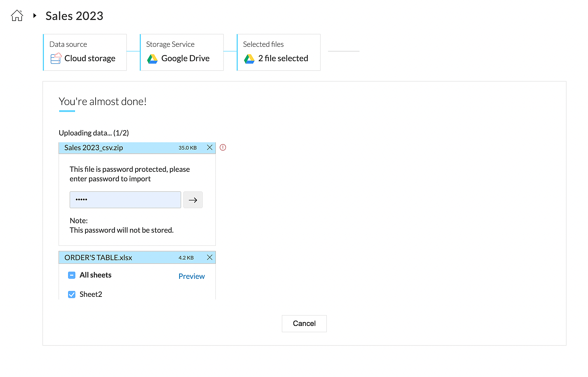Open the Preview link for sheets

(x=192, y=276)
